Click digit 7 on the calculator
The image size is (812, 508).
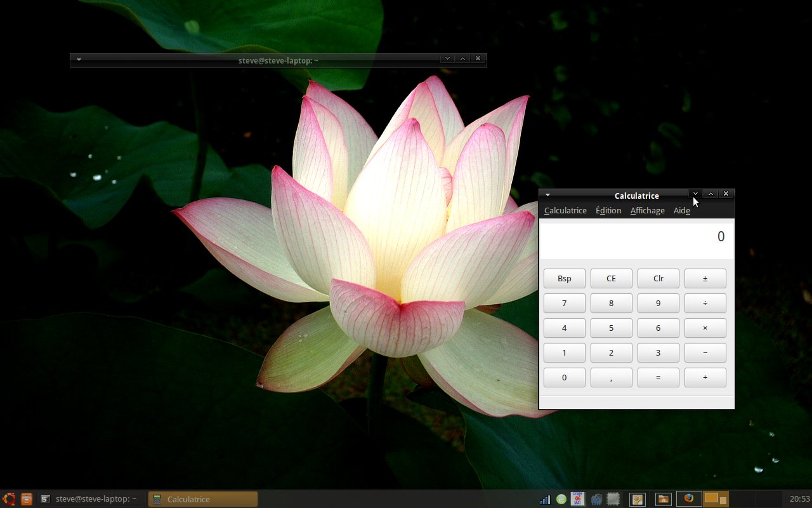tap(565, 303)
